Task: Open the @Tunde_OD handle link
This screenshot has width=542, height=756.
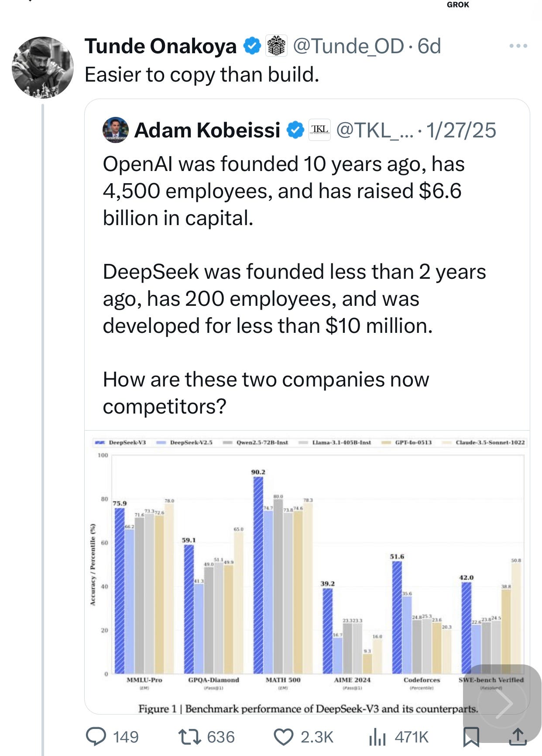Action: [x=348, y=46]
